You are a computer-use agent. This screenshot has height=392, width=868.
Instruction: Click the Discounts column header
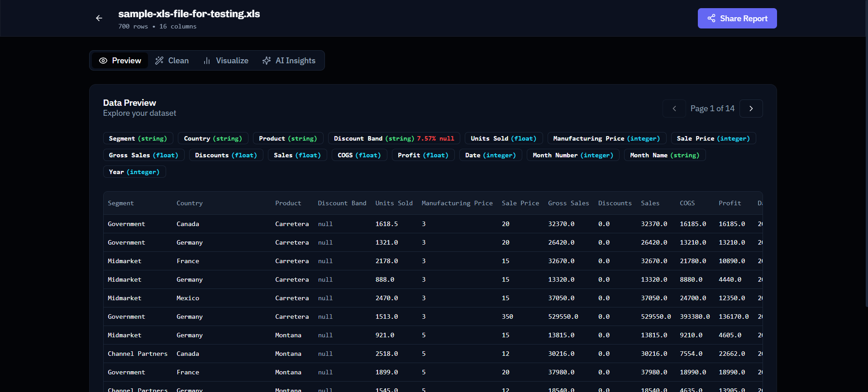615,203
